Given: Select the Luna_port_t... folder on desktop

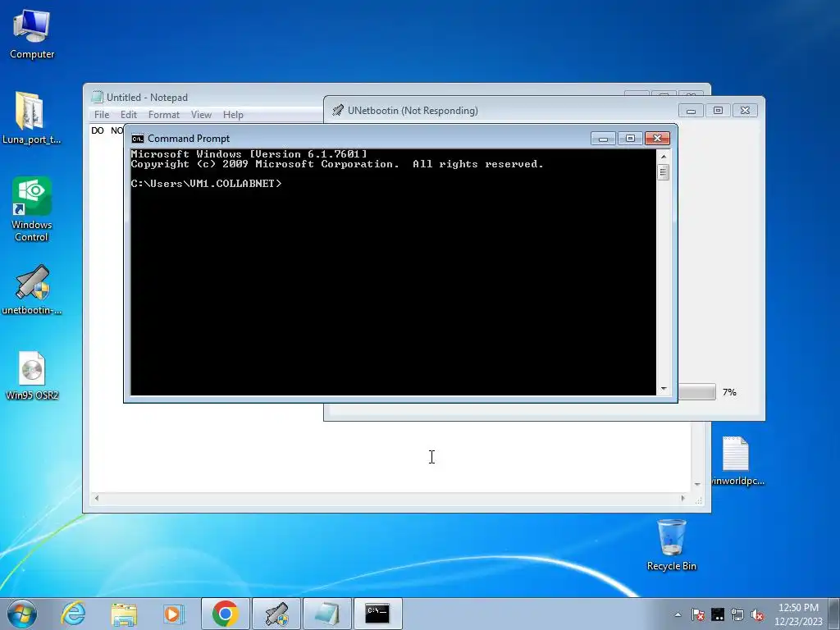Looking at the screenshot, I should pos(32,118).
